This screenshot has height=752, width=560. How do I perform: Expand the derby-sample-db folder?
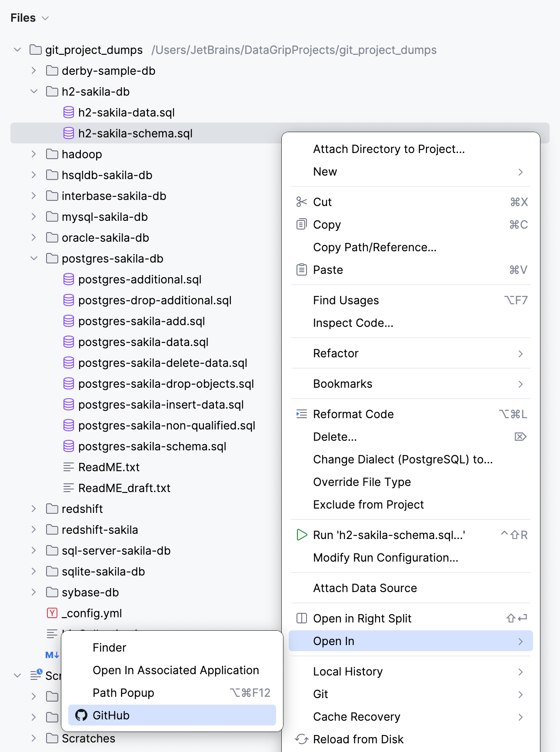pyautogui.click(x=34, y=70)
